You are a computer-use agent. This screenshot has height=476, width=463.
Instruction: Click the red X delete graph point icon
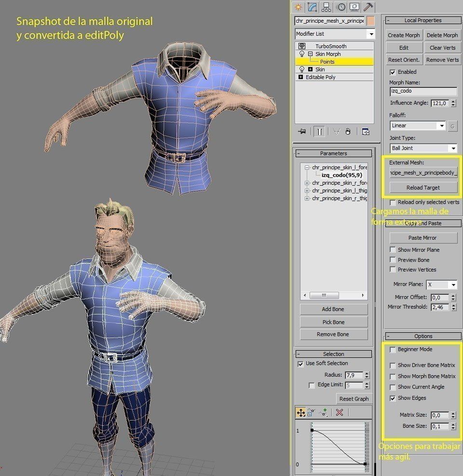pos(340,412)
